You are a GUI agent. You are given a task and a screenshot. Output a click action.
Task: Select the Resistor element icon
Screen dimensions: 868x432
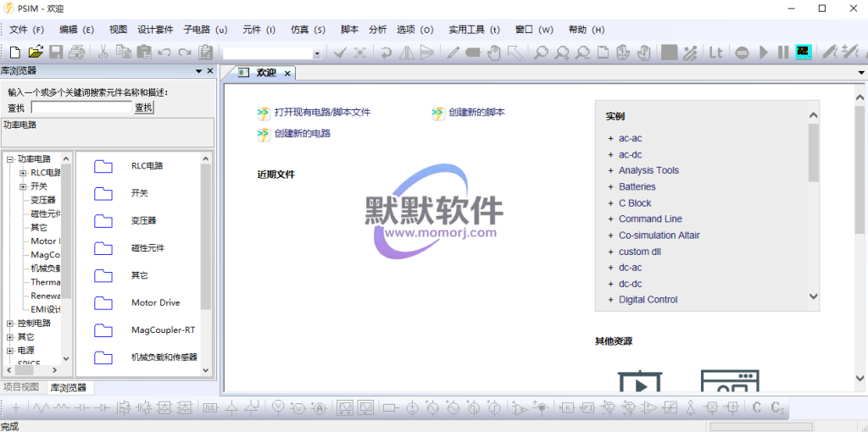coord(41,409)
